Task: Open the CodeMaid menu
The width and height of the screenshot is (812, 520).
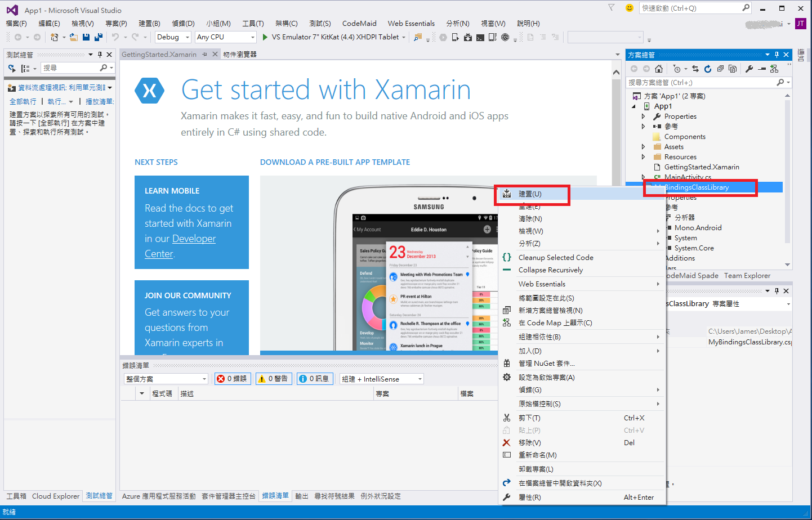Action: 359,24
